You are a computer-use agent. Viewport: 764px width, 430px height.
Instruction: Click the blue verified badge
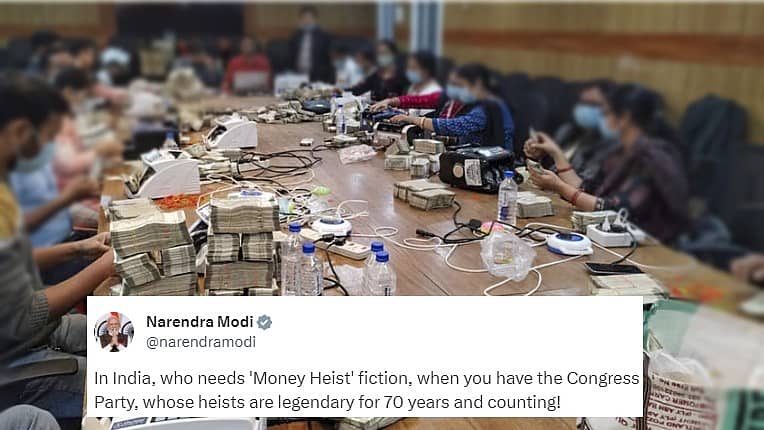point(265,322)
